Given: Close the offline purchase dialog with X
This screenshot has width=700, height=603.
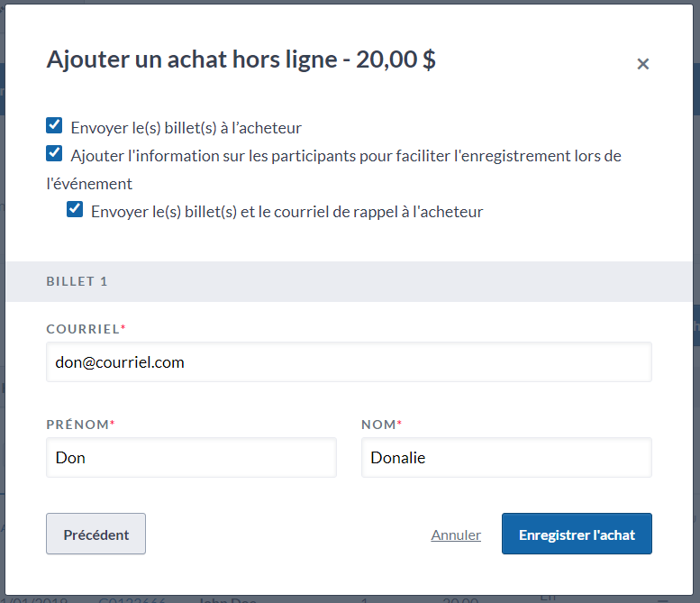Looking at the screenshot, I should coord(642,64).
